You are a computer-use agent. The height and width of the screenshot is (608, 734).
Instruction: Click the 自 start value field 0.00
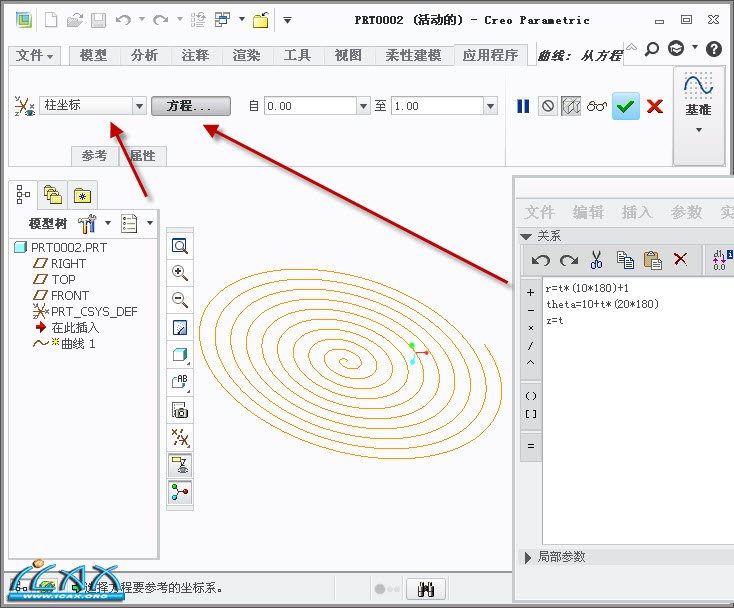tap(310, 106)
